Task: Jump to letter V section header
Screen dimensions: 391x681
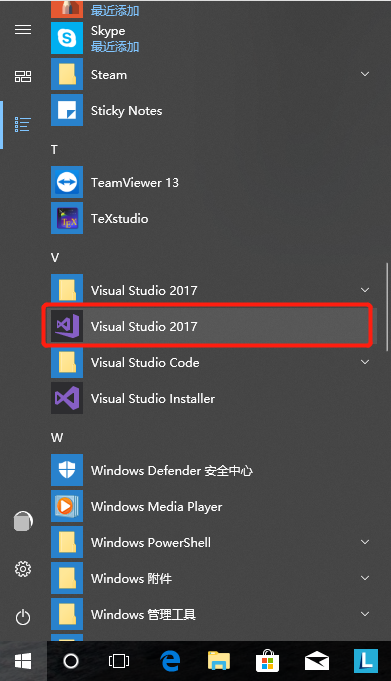Action: tap(55, 258)
